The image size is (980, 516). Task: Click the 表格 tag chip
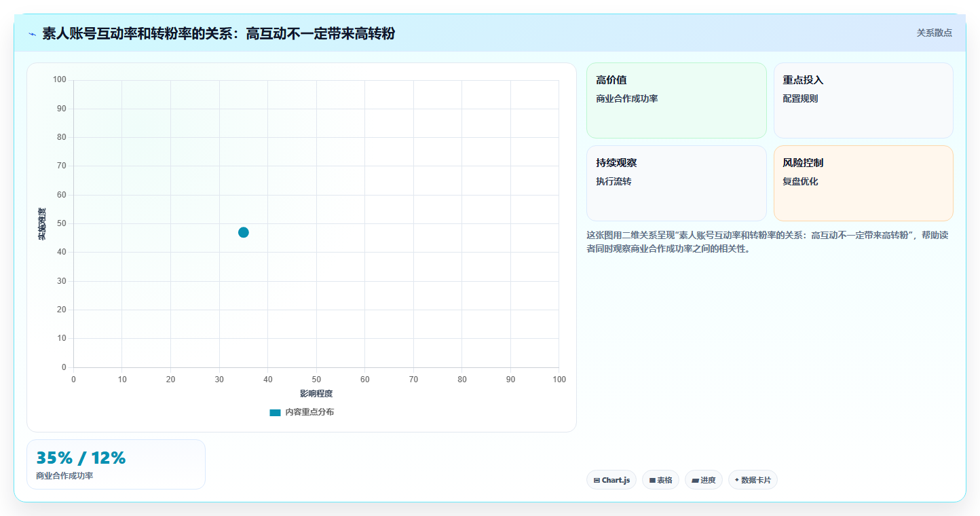pos(660,480)
